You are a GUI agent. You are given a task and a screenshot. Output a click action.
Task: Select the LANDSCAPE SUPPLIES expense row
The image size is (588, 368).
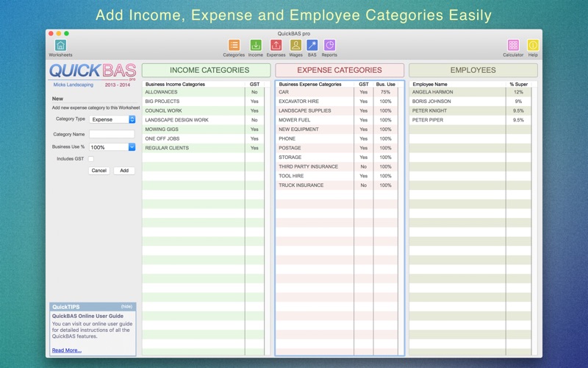tap(337, 111)
